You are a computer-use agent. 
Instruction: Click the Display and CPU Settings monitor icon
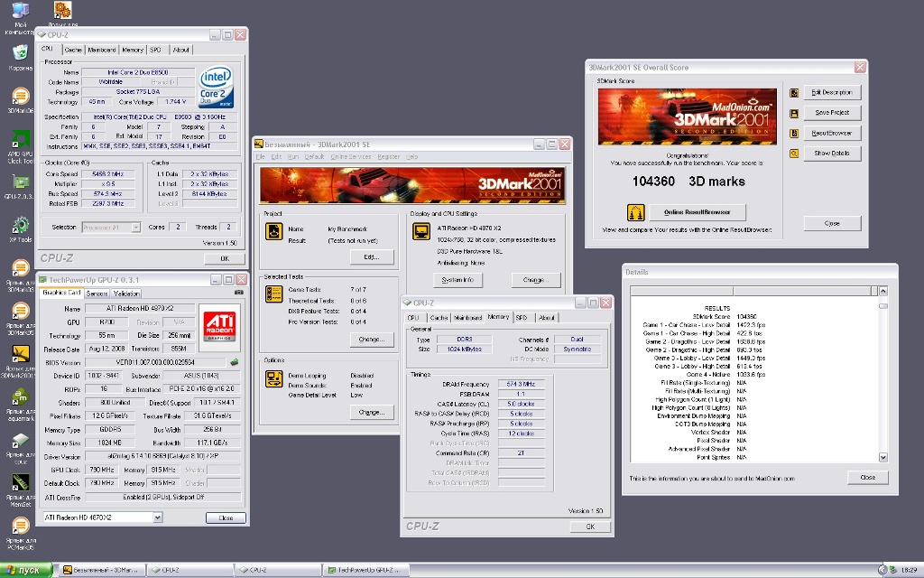tap(421, 232)
